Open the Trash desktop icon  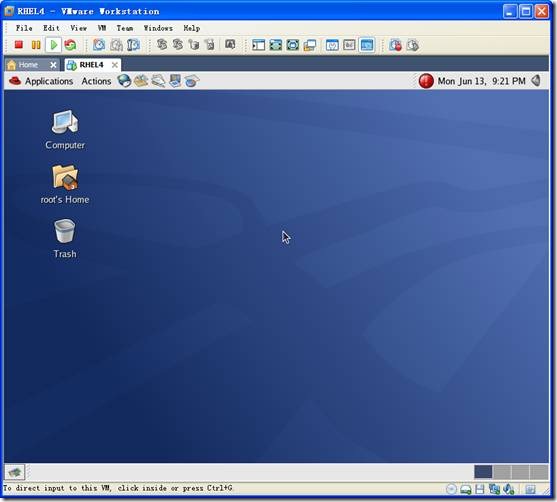(x=65, y=239)
